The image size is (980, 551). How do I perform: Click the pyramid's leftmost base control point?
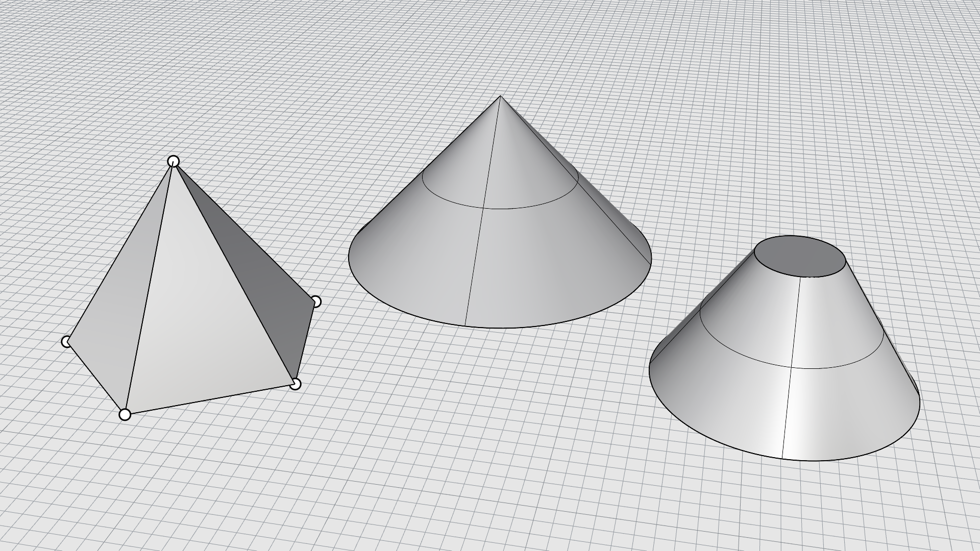(x=67, y=341)
